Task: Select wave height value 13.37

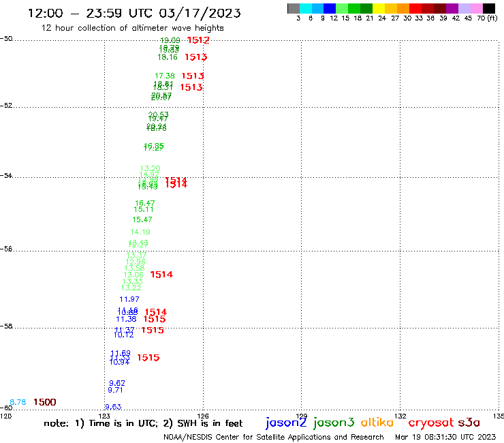Action: click(136, 255)
